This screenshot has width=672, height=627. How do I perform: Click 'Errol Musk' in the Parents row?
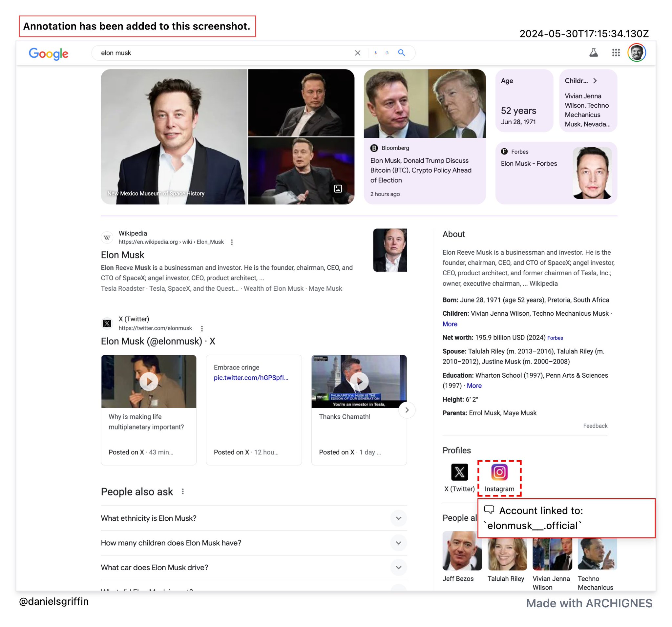pos(484,413)
